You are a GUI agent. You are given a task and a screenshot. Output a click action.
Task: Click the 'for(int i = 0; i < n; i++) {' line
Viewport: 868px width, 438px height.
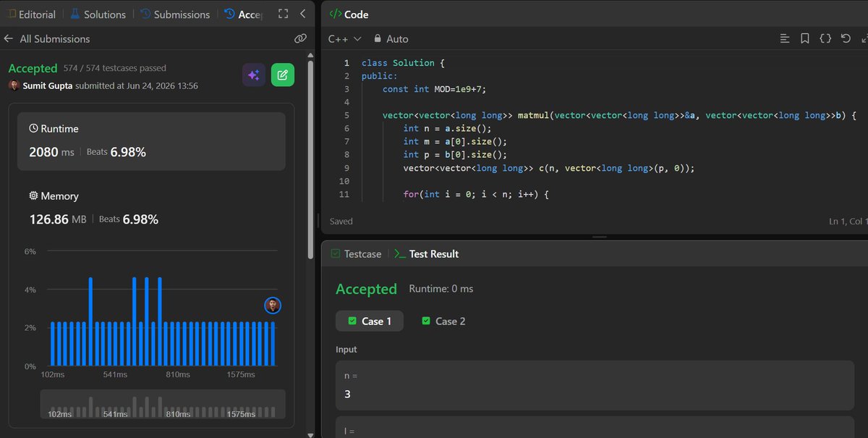[477, 194]
